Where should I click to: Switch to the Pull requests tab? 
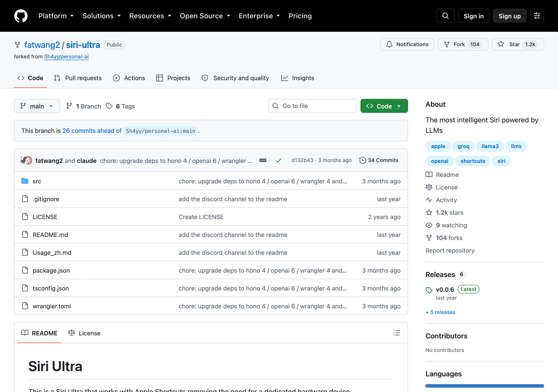click(x=78, y=78)
